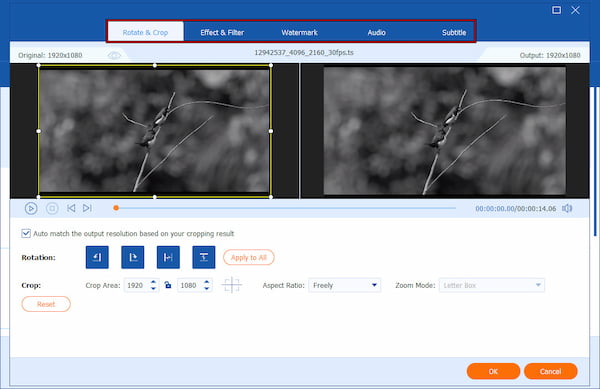600x389 pixels.
Task: Toggle the aspect ratio lock icon
Action: click(x=168, y=285)
